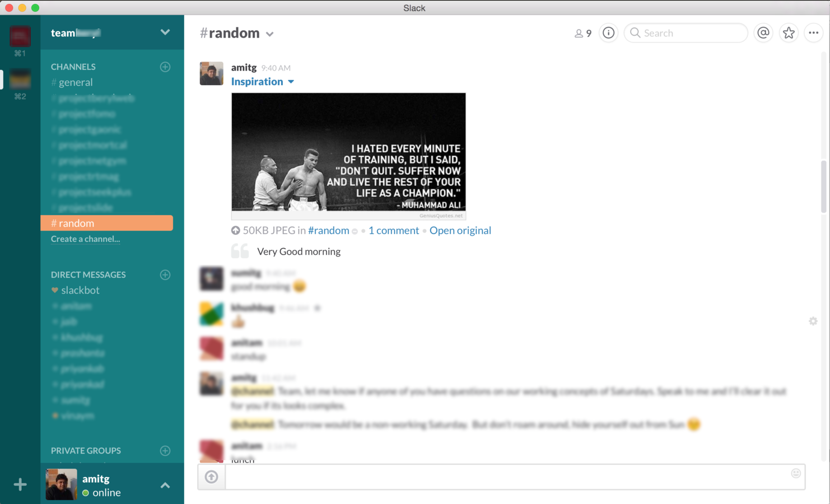
Task: Click the online status text
Action: coord(106,493)
